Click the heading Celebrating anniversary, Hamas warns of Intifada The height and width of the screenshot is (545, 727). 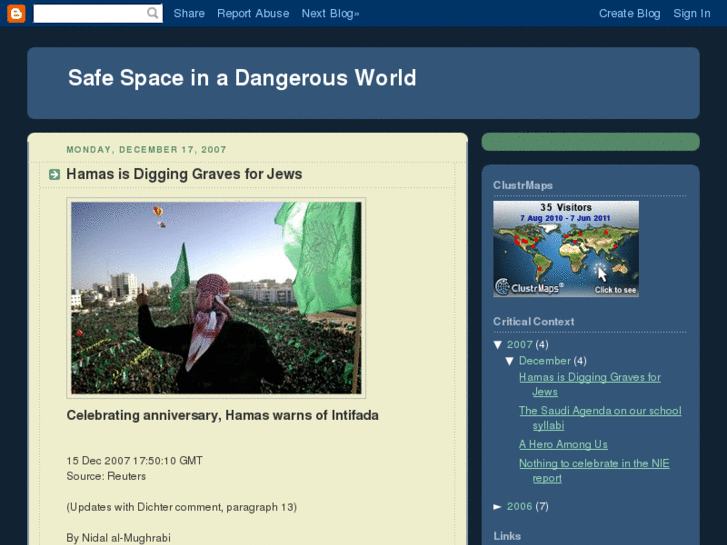223,415
